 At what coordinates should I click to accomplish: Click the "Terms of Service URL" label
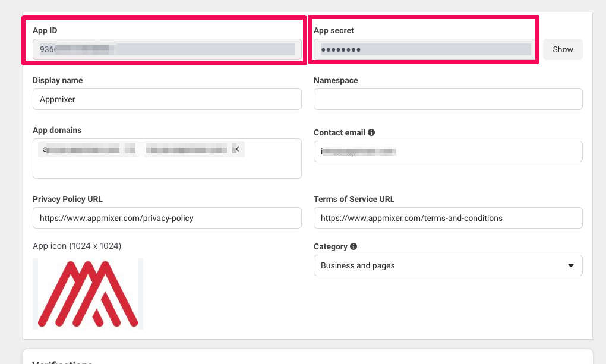[x=354, y=199]
